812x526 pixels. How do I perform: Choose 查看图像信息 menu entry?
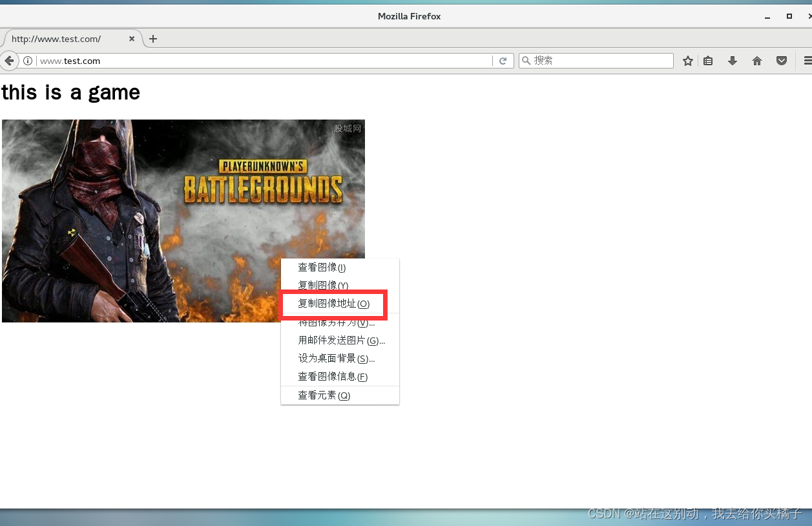(340, 377)
